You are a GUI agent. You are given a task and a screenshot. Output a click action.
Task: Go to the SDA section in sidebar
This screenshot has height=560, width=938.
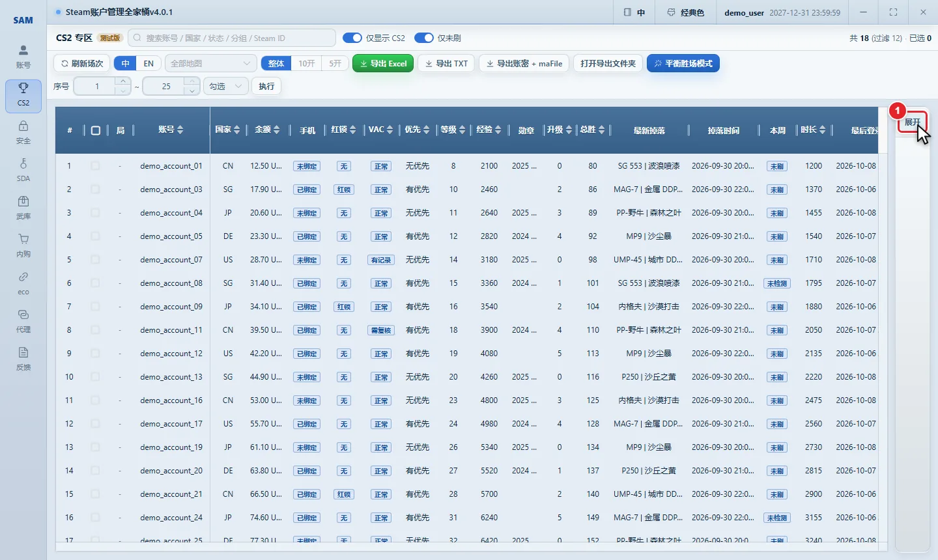(x=23, y=171)
